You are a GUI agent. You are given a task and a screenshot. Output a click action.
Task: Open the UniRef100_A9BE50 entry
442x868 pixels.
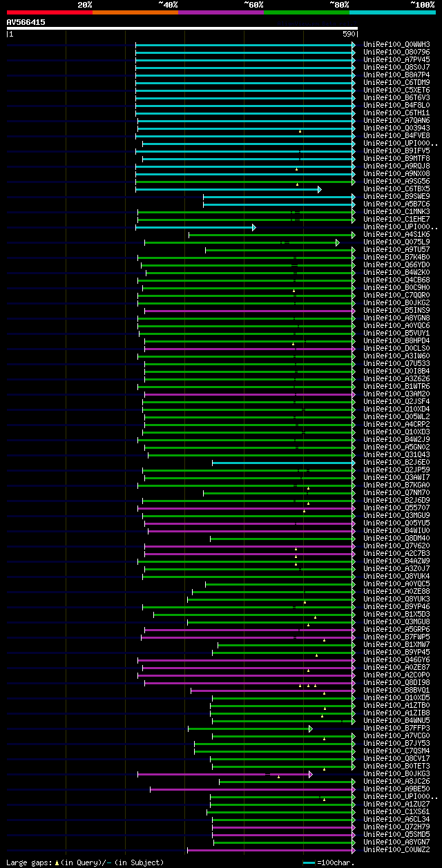click(396, 789)
